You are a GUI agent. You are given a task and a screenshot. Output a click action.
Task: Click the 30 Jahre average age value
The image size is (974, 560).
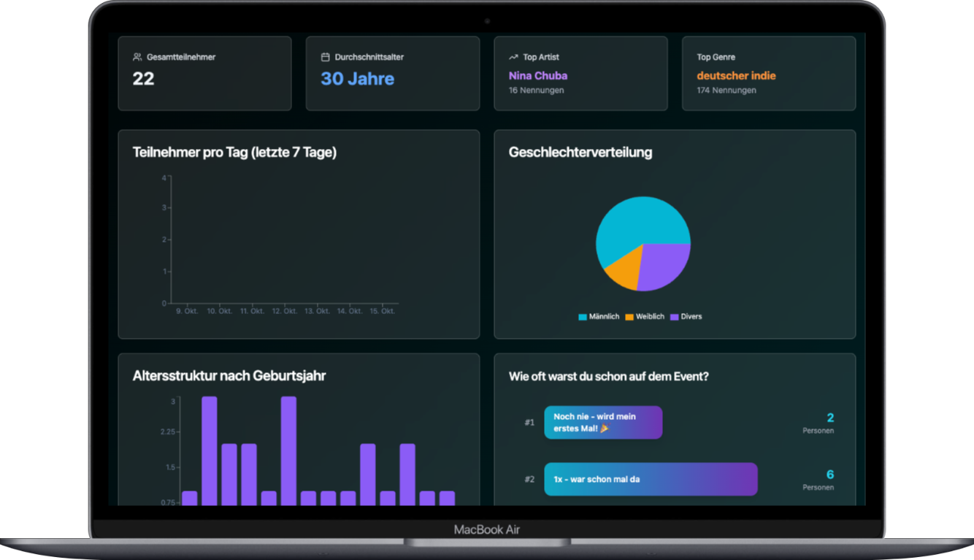357,79
